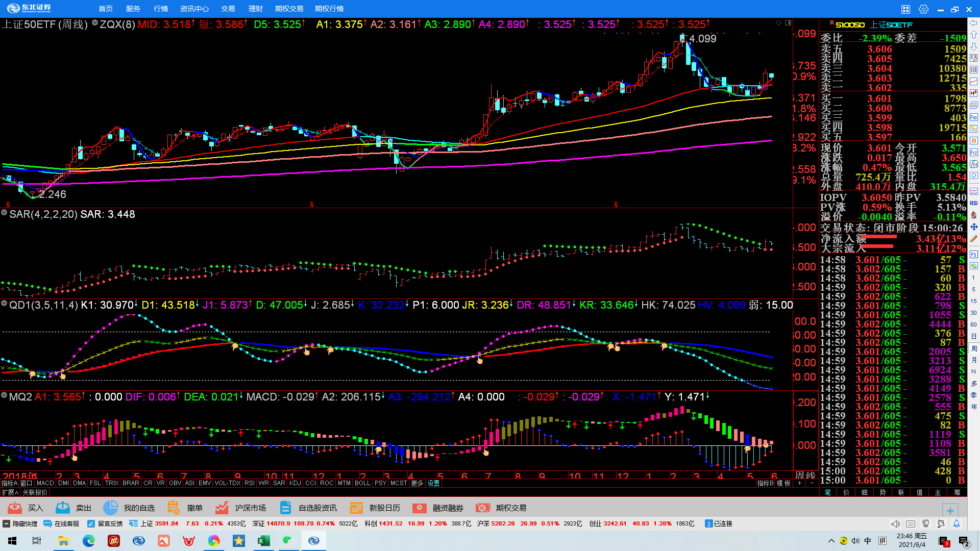
Task: Toggle the MQ2 indicator circle marker
Action: (x=4, y=395)
